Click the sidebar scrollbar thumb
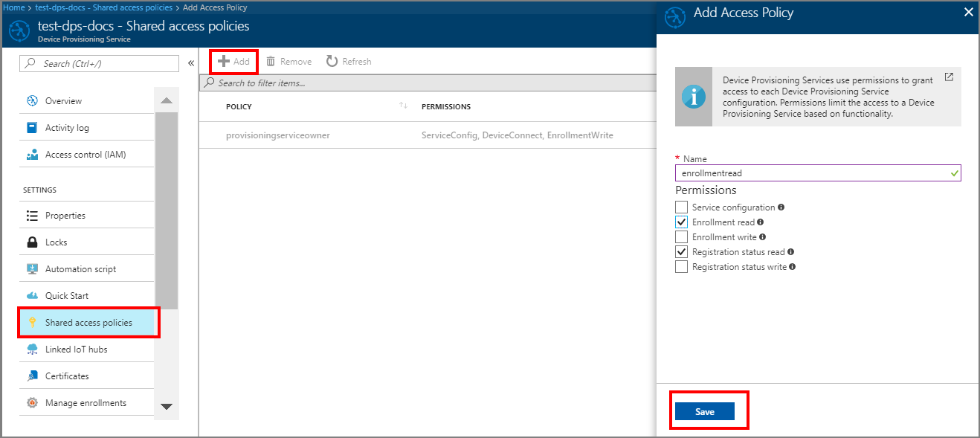Image resolution: width=980 pixels, height=438 pixels. (x=167, y=210)
